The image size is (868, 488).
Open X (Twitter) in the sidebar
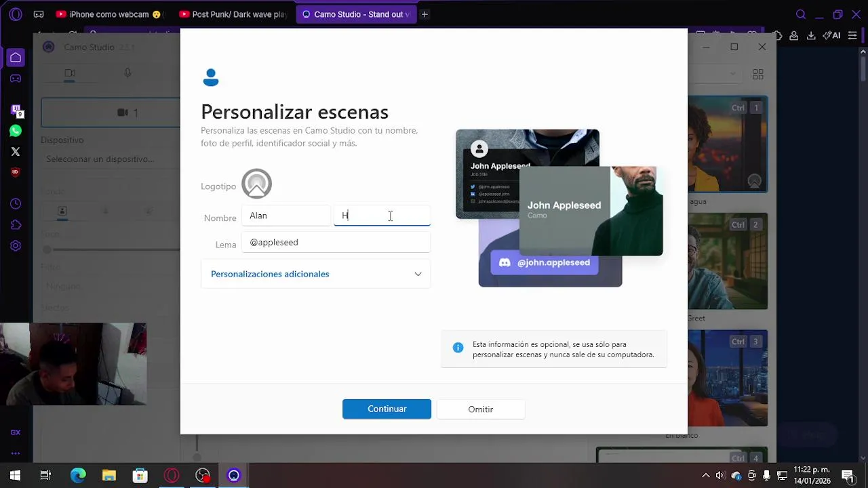16,152
